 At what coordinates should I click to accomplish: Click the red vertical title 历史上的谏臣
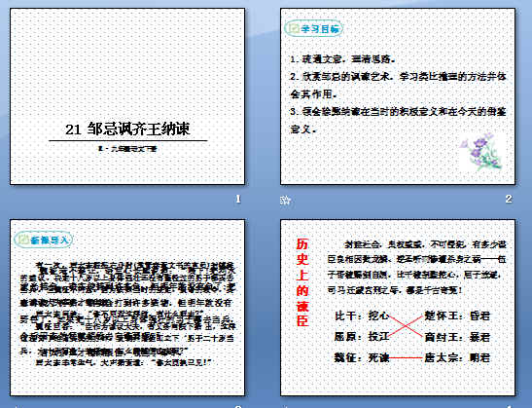301,282
